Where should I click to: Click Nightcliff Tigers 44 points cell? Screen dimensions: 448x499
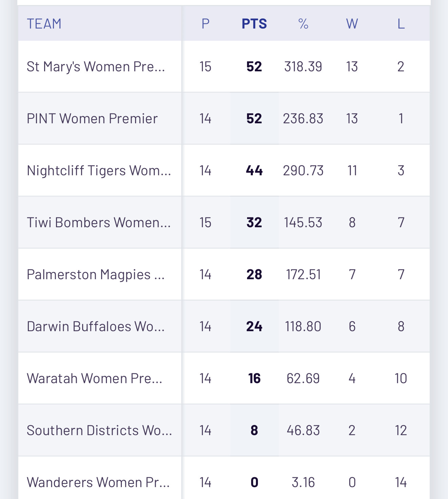point(254,171)
